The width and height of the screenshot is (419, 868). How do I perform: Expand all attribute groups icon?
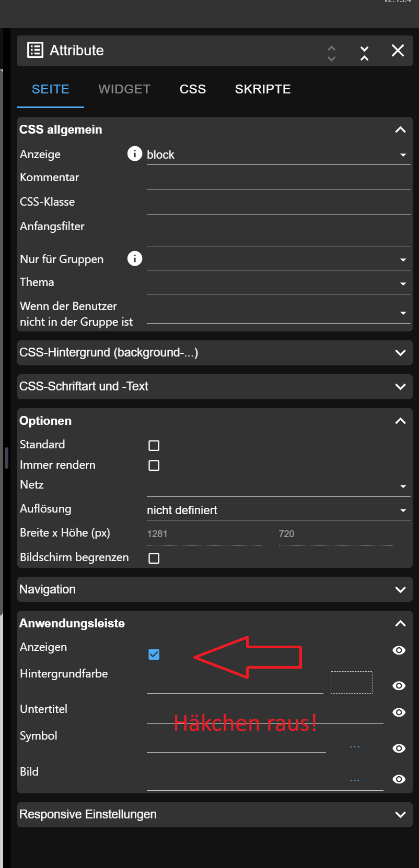[331, 53]
